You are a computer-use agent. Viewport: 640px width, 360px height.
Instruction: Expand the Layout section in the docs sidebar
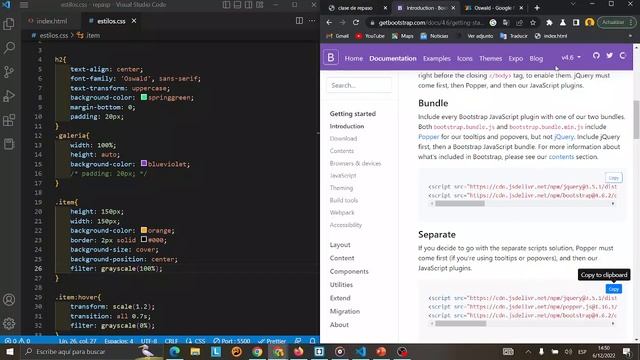[x=340, y=244]
